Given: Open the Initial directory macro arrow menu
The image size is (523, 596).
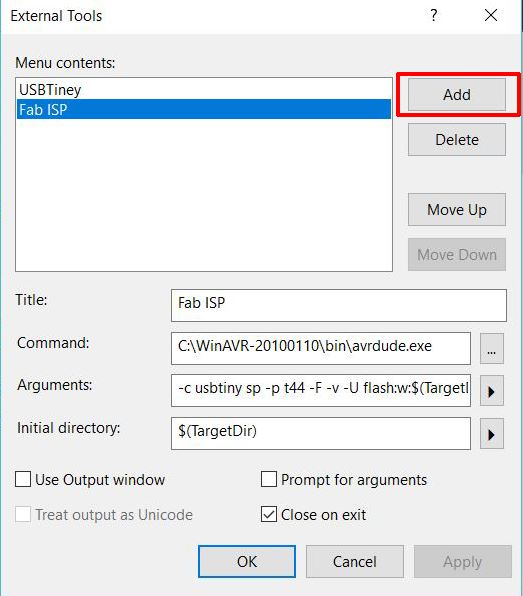Looking at the screenshot, I should pyautogui.click(x=491, y=434).
